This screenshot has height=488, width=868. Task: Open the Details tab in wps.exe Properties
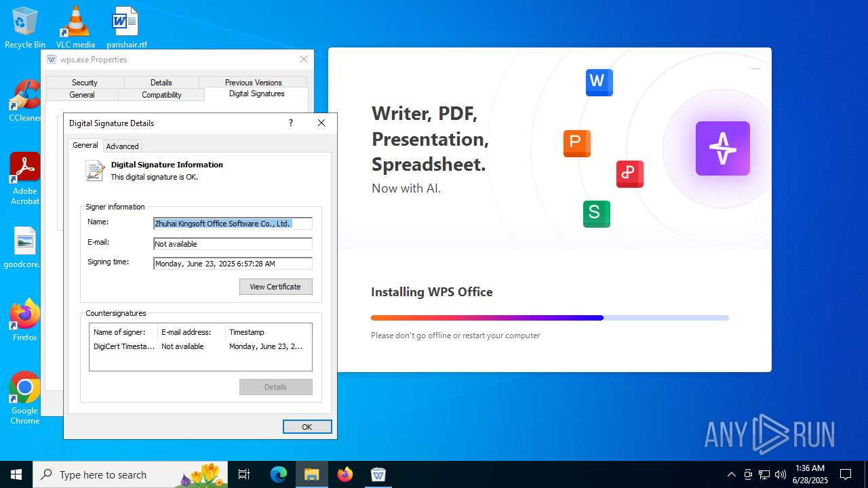click(161, 82)
